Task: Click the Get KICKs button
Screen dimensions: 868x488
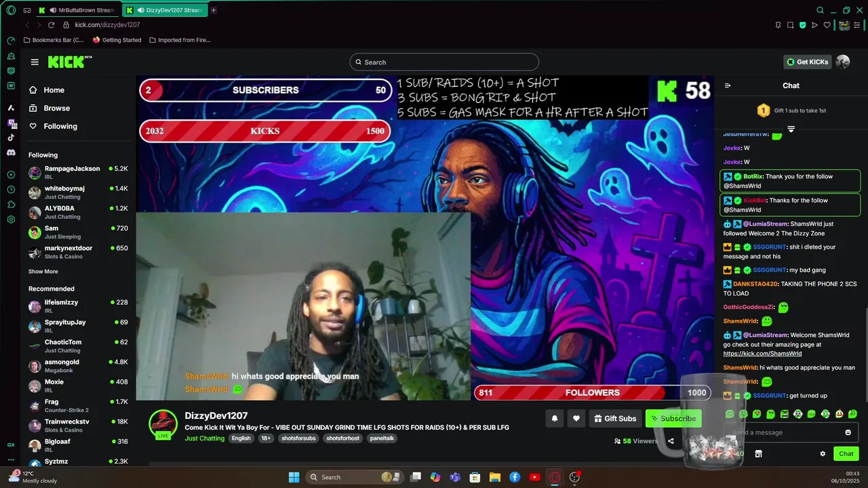Action: pyautogui.click(x=807, y=62)
